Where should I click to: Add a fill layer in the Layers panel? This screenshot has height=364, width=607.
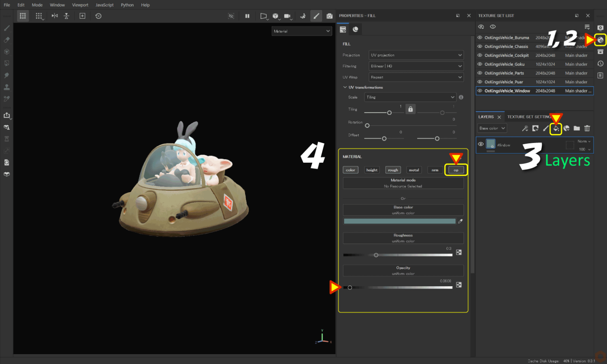(x=556, y=128)
